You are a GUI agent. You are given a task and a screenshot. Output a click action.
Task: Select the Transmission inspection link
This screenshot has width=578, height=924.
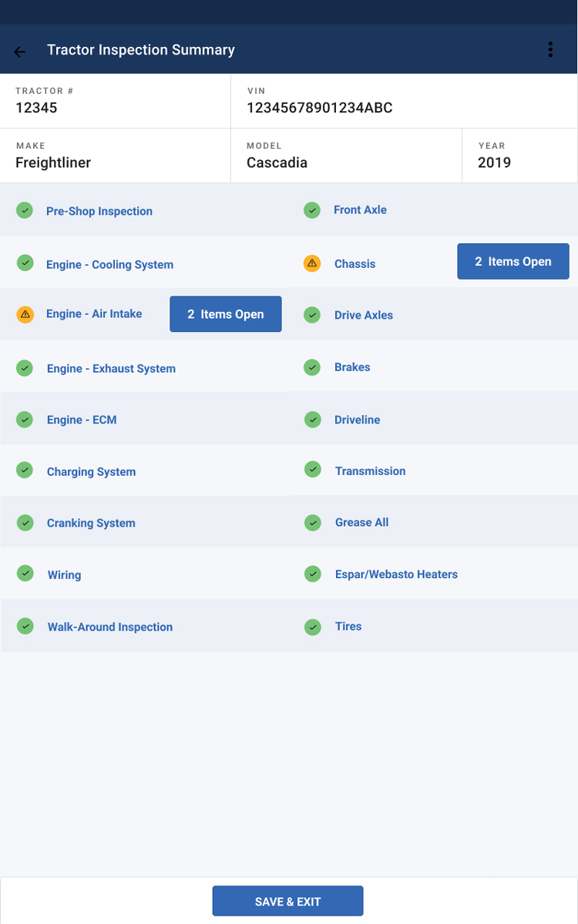pos(370,471)
